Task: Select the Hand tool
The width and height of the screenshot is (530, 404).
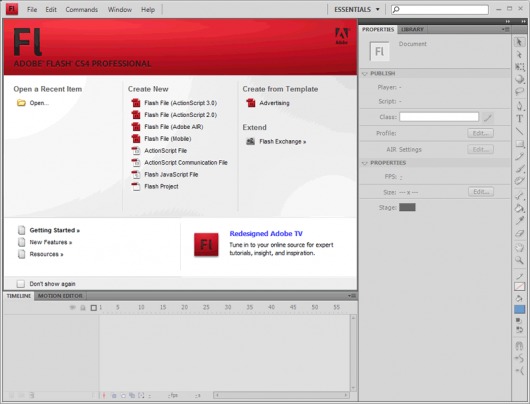Action: click(520, 247)
